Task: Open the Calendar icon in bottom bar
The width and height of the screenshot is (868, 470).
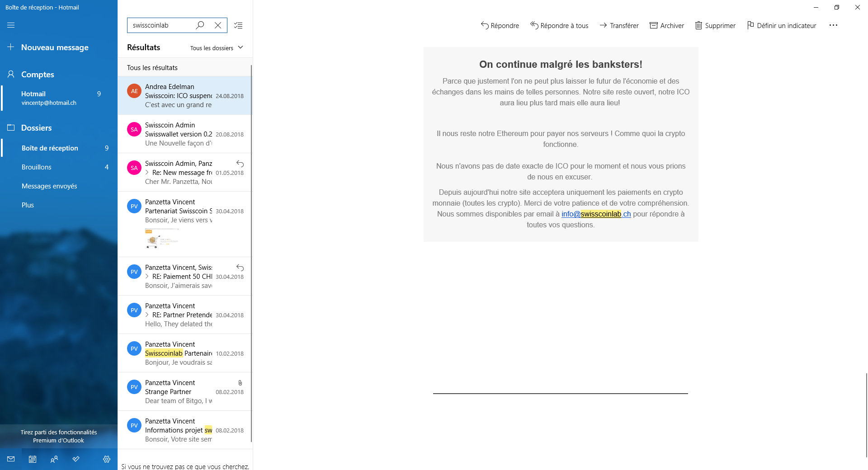Action: (33, 459)
